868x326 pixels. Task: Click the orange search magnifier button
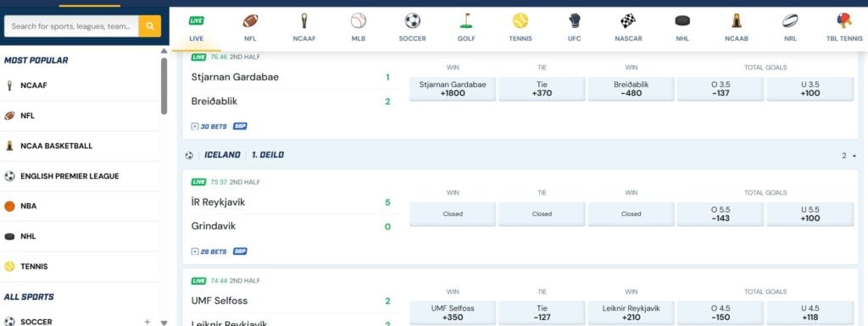[x=149, y=26]
